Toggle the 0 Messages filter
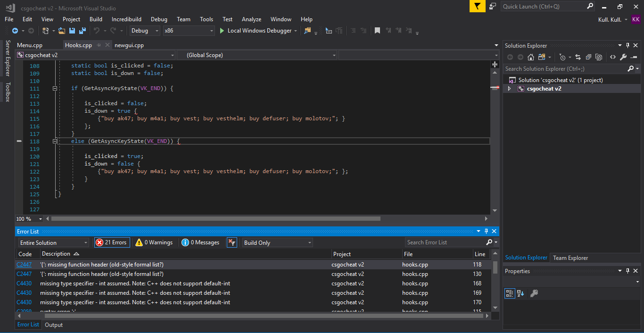This screenshot has height=333, width=644. 201,242
